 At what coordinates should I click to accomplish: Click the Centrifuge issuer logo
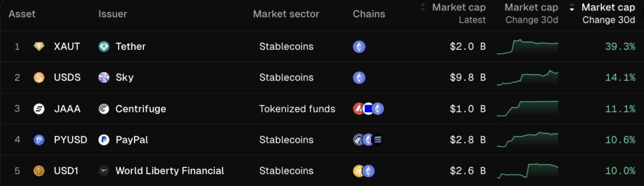(x=104, y=109)
